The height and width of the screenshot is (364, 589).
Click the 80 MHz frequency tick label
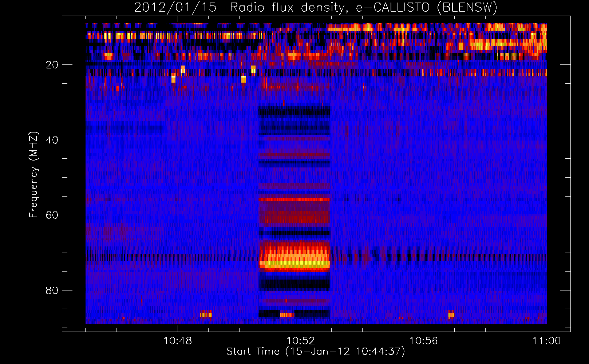(x=52, y=290)
